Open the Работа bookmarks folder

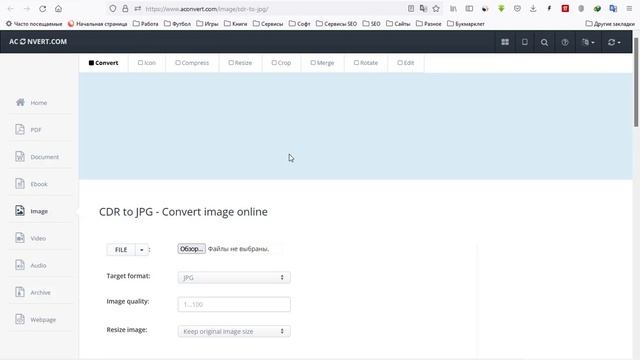(145, 24)
